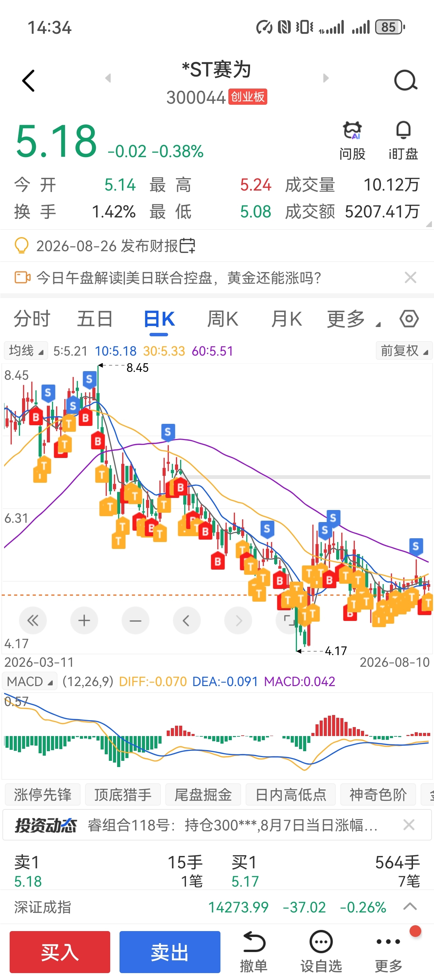Tap the vibrate mode status icon
This screenshot has height=980, width=434.
click(304, 27)
